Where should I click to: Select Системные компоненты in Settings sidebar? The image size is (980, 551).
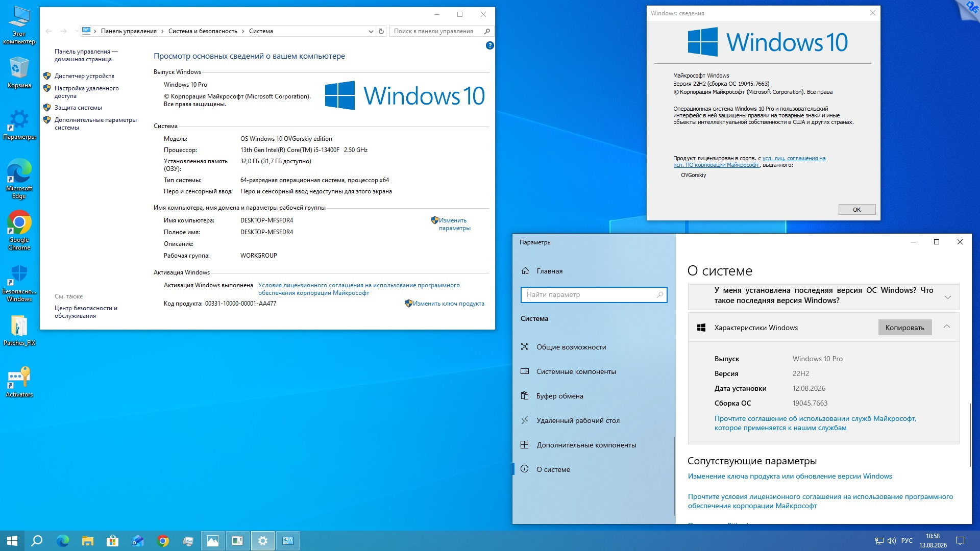pyautogui.click(x=576, y=371)
